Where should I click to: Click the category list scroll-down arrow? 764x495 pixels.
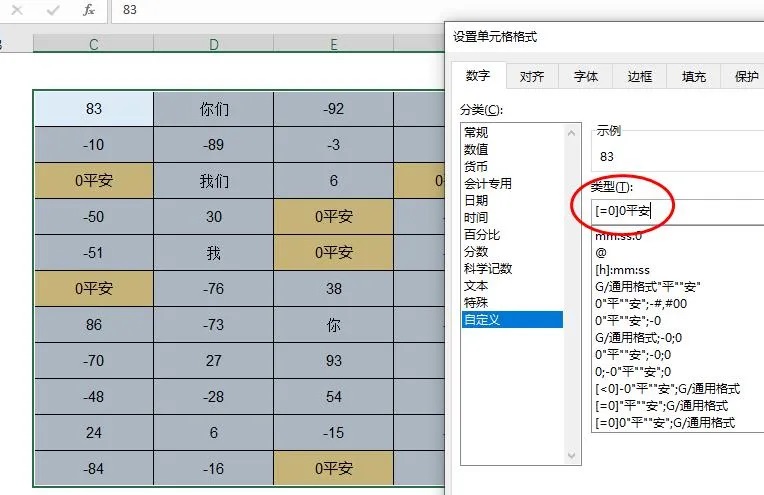click(572, 456)
